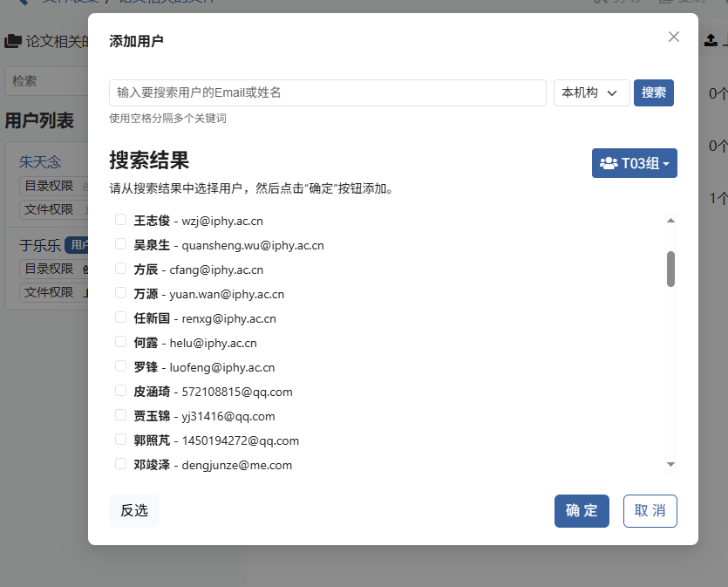Click the 反选 invert selection button
The image size is (728, 587).
[134, 511]
